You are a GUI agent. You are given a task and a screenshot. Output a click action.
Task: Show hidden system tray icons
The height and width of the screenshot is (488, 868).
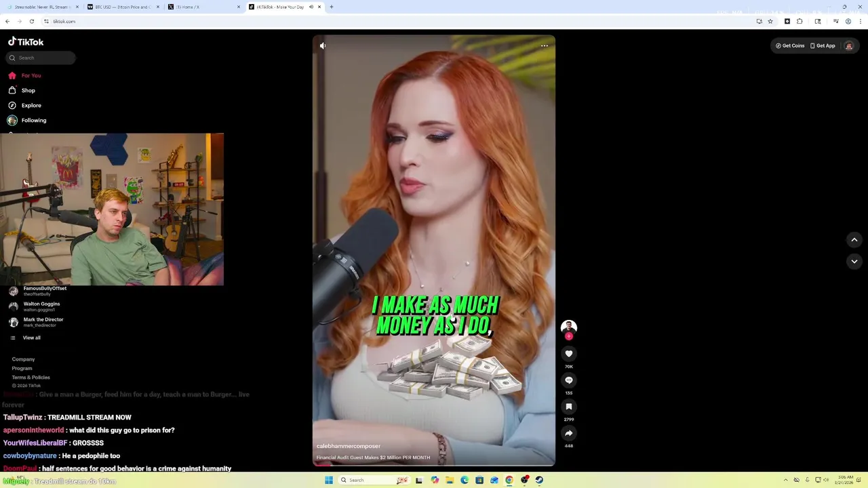(x=786, y=480)
